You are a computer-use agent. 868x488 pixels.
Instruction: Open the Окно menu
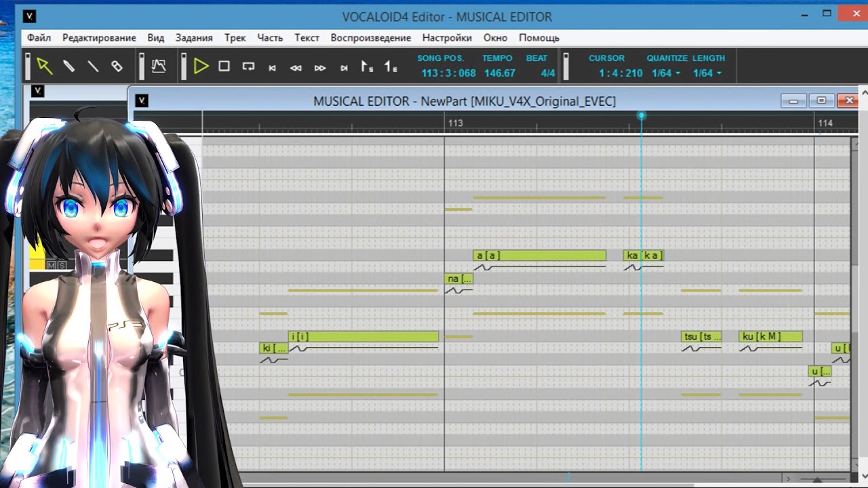click(496, 37)
